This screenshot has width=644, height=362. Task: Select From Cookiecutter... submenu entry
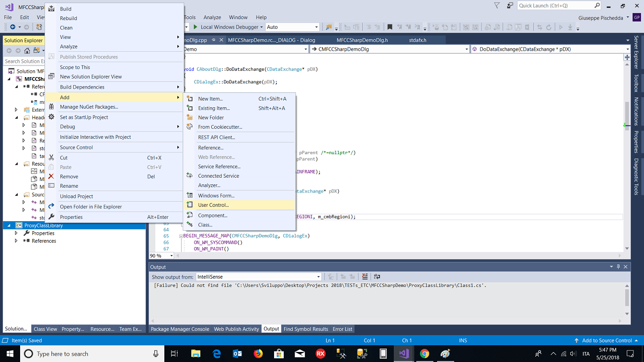[x=240, y=127]
